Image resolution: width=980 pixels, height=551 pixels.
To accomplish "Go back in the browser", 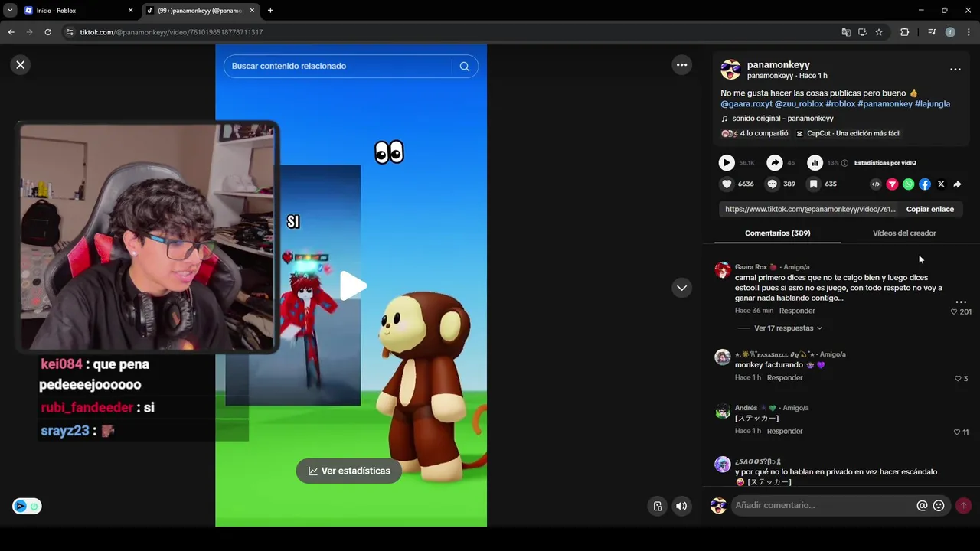I will 11,32.
